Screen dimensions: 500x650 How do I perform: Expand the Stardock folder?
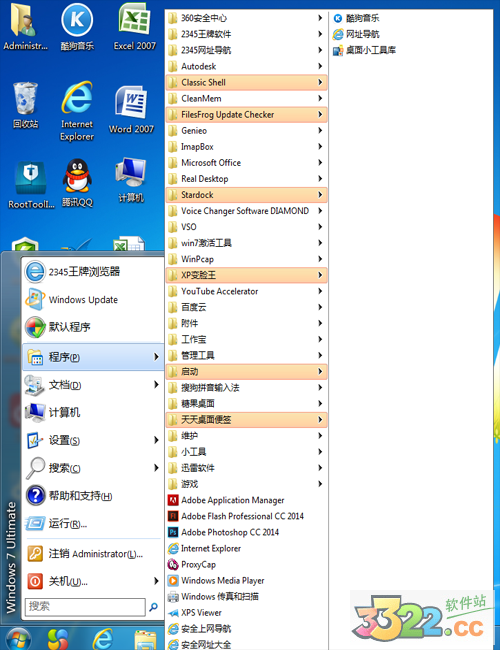coord(247,194)
